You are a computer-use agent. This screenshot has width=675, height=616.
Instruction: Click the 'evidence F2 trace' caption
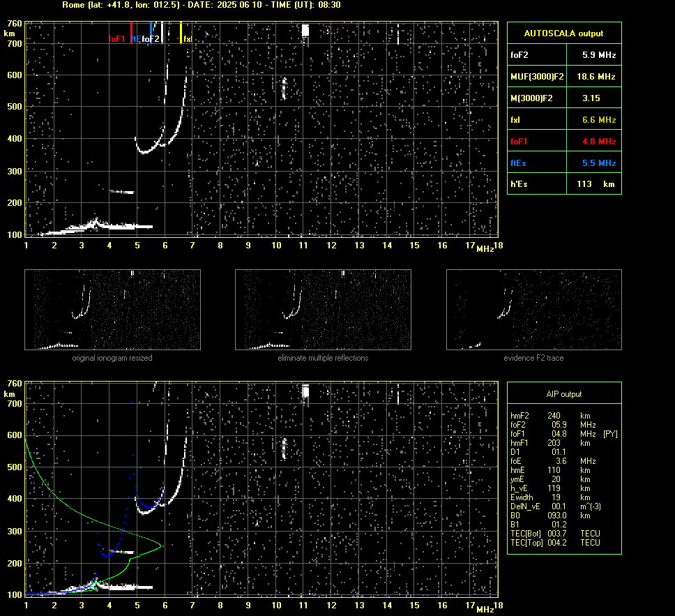point(534,358)
